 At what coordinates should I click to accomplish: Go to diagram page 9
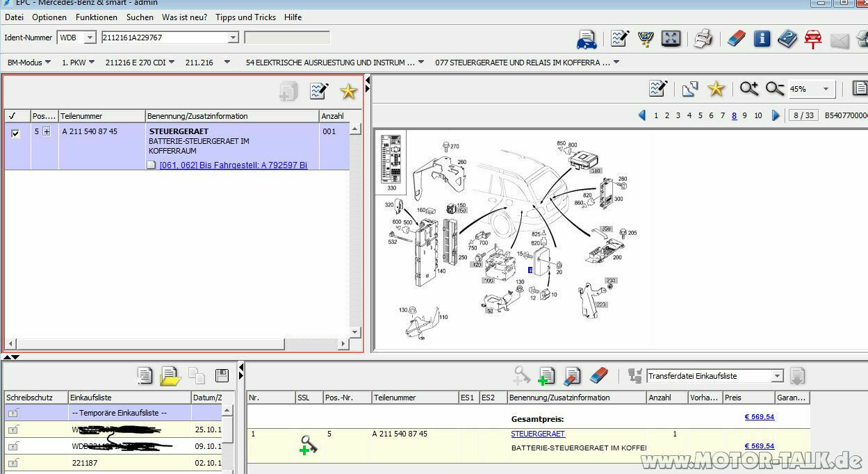point(744,115)
